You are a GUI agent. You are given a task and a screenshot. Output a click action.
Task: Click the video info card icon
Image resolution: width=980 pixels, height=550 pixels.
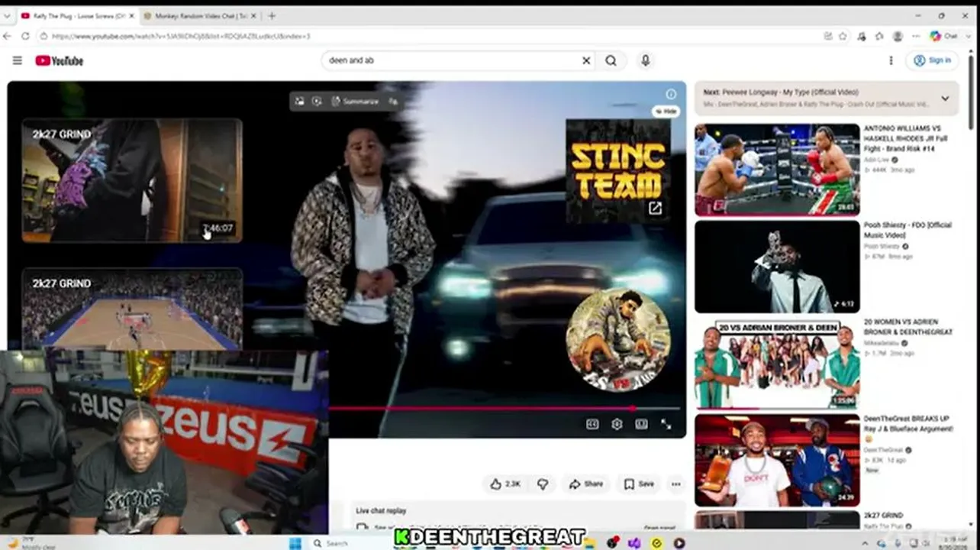pos(671,94)
